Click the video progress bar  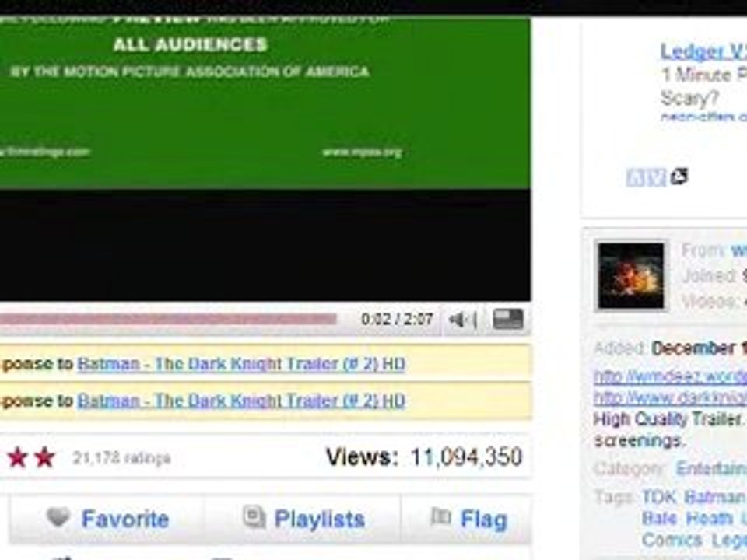[168, 319]
